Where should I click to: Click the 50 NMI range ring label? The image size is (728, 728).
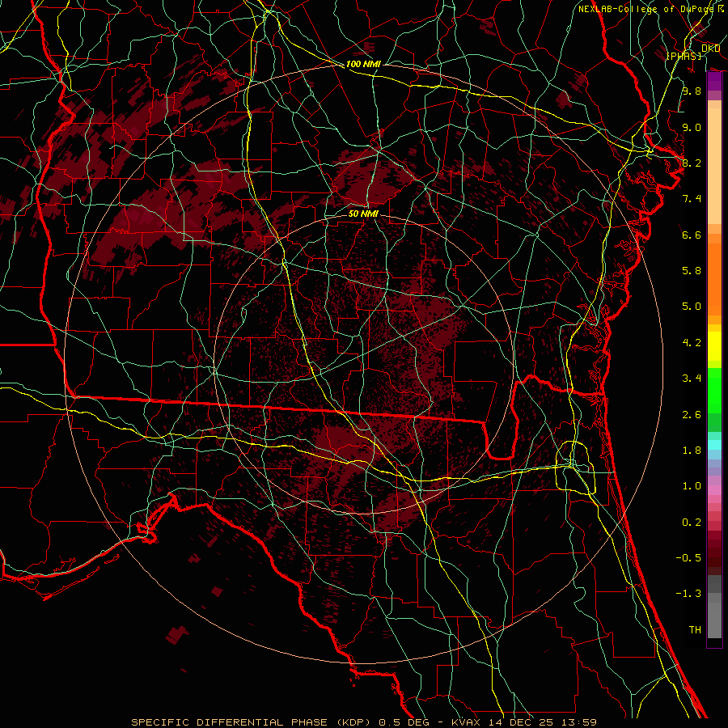363,214
